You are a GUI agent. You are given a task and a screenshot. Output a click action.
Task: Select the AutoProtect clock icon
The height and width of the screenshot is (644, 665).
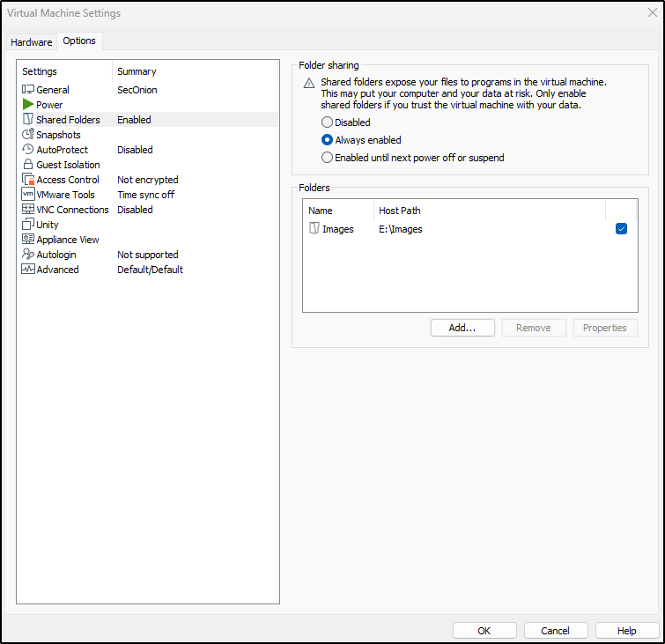click(x=28, y=150)
